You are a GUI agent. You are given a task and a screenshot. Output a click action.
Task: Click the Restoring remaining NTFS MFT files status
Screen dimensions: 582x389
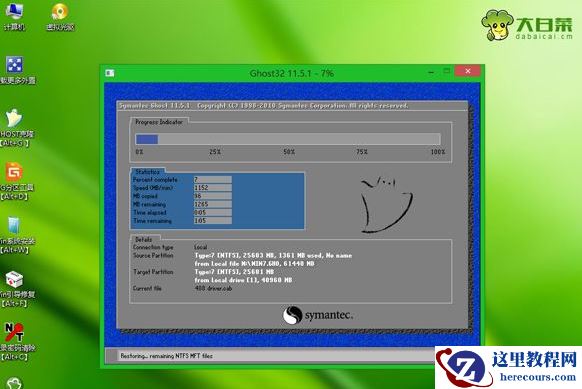166,356
